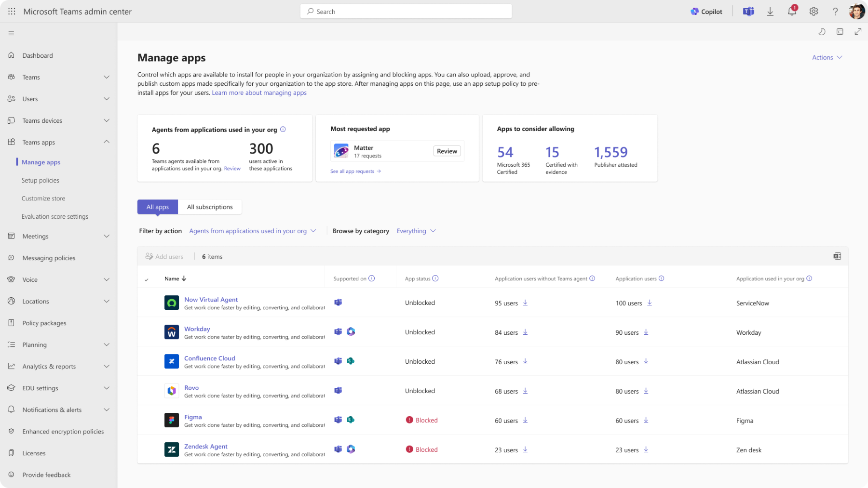Click the Search input field
The width and height of the screenshot is (868, 488).
406,12
